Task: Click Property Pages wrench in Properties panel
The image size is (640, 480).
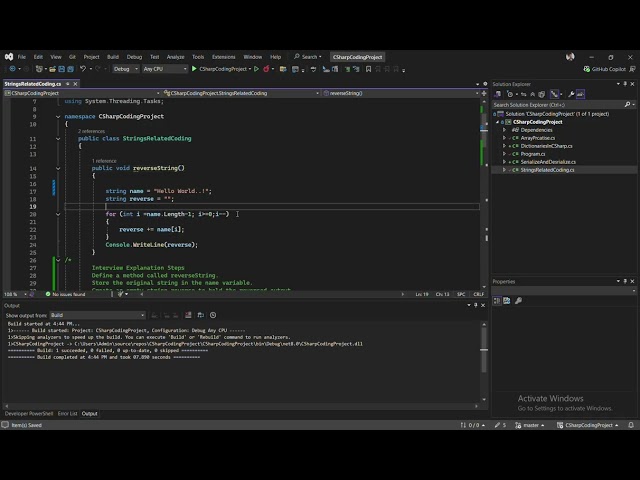Action: point(518,301)
